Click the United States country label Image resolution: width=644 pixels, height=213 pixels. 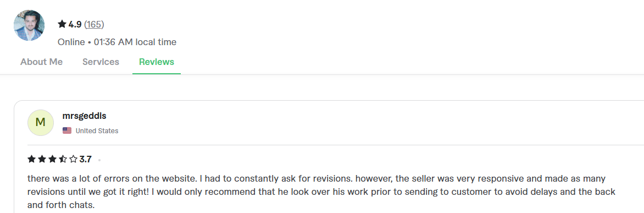click(97, 131)
